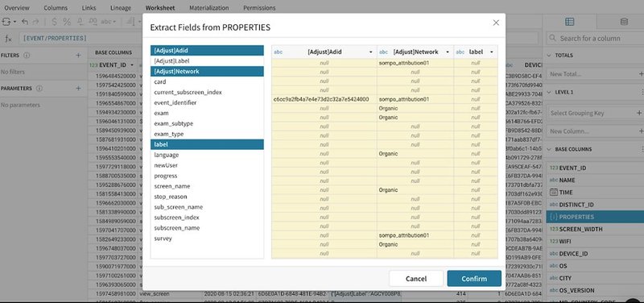Undo the last worksheet action
Image resolution: width=644 pixels, height=303 pixels.
click(25, 22)
